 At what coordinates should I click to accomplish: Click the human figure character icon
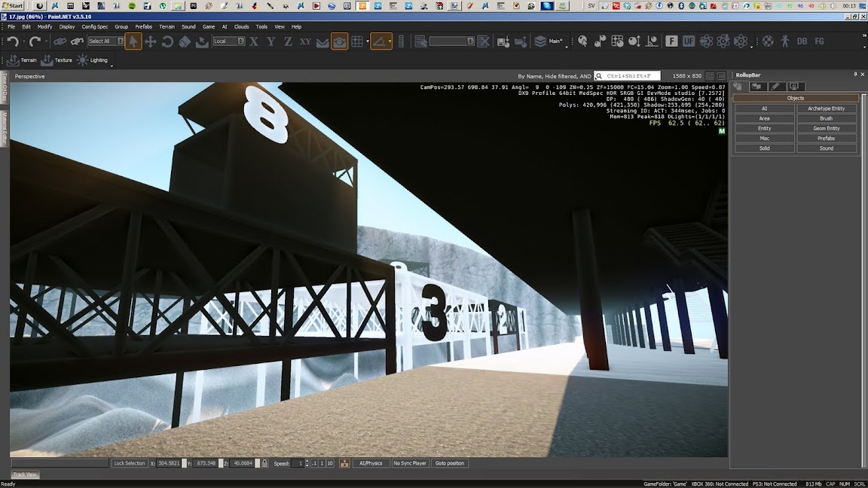(784, 41)
